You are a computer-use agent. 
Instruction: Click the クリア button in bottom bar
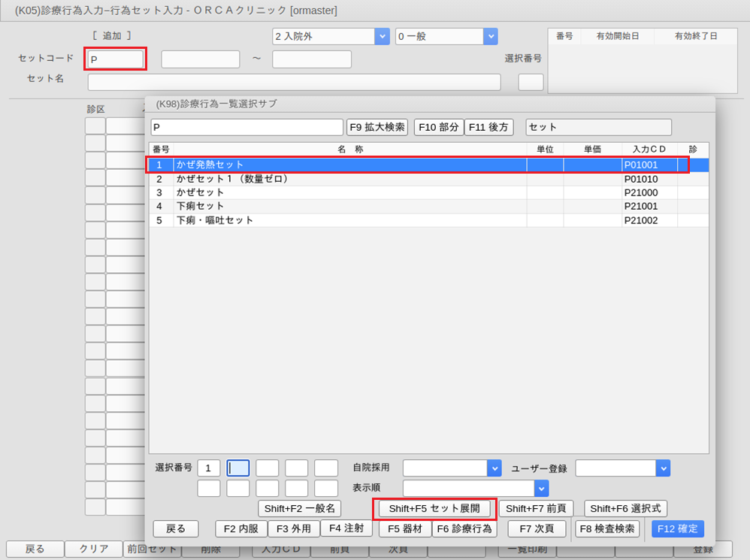tap(92, 549)
